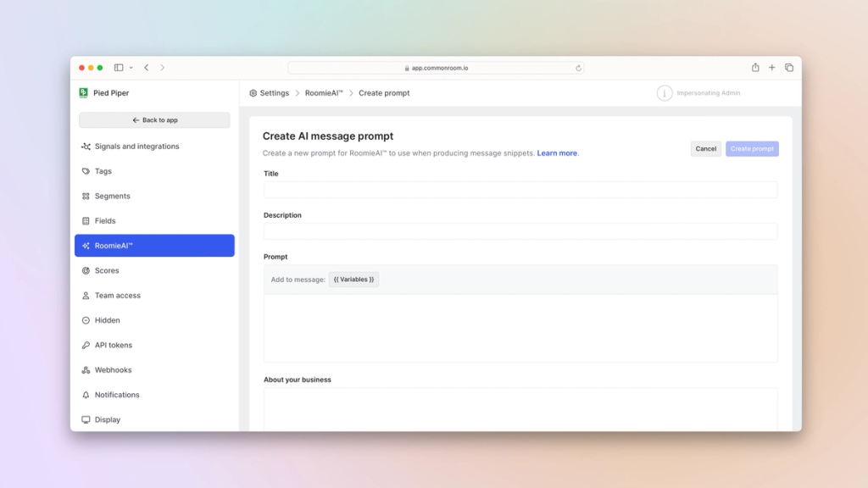Screen dimensions: 868x488
Task: Go forward with Safari's forward arrow
Action: tap(162, 68)
